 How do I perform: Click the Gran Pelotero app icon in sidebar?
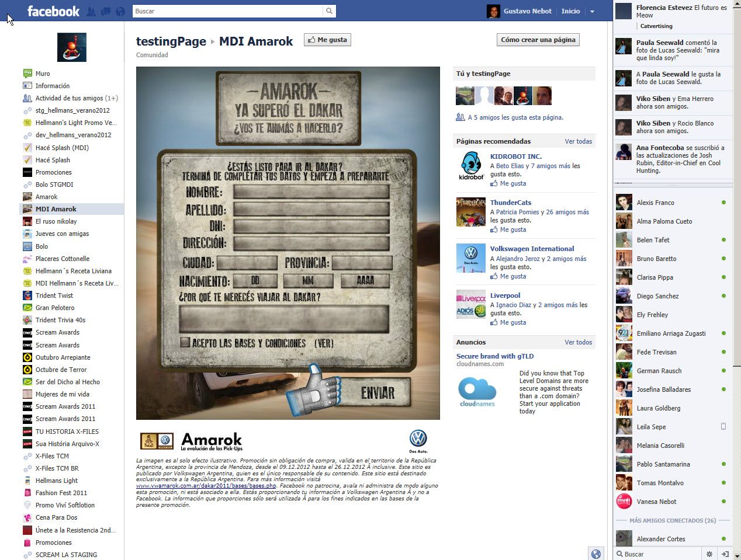coord(27,308)
